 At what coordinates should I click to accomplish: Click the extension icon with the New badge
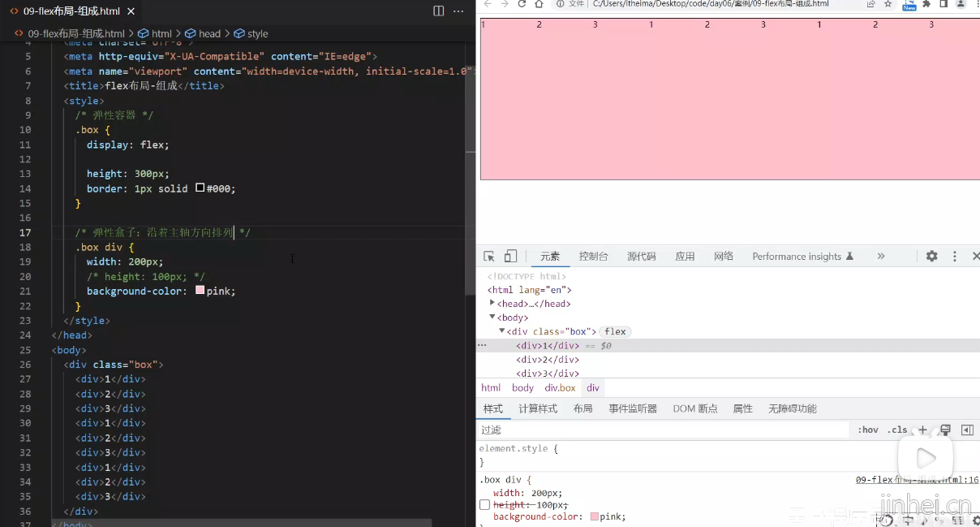click(909, 5)
